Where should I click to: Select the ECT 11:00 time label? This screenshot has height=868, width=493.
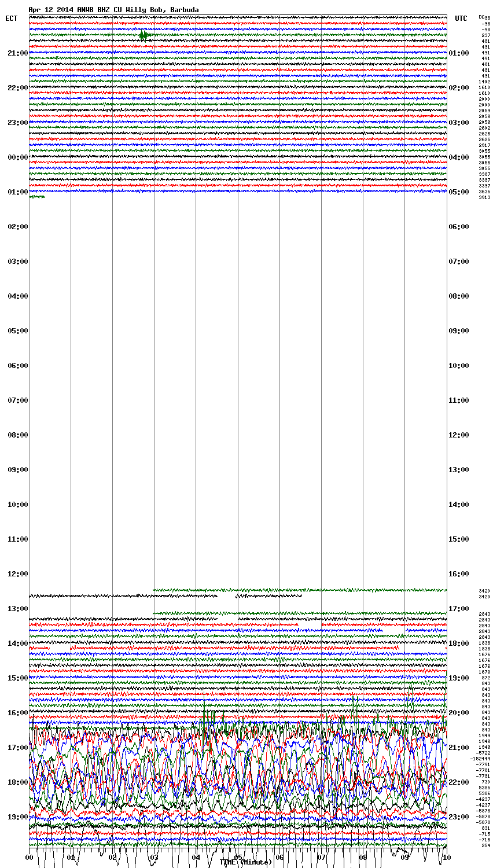point(18,539)
